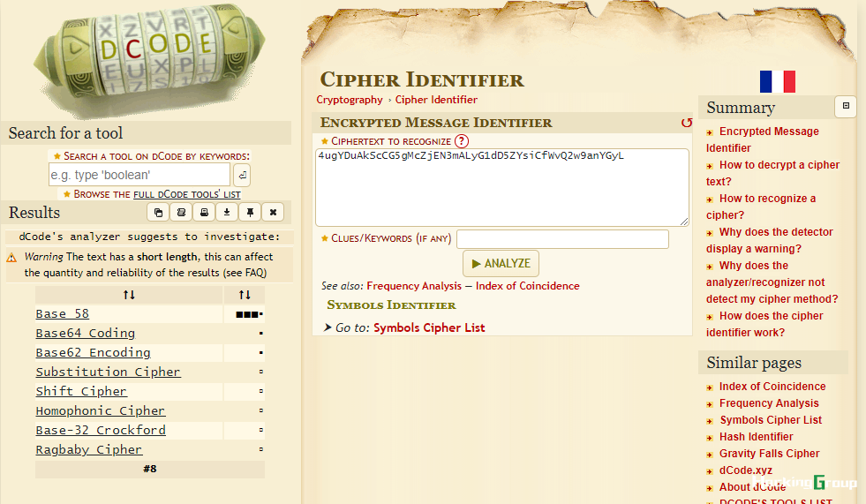
Task: Open Hash Identifier in Similar pages
Action: pos(756,437)
